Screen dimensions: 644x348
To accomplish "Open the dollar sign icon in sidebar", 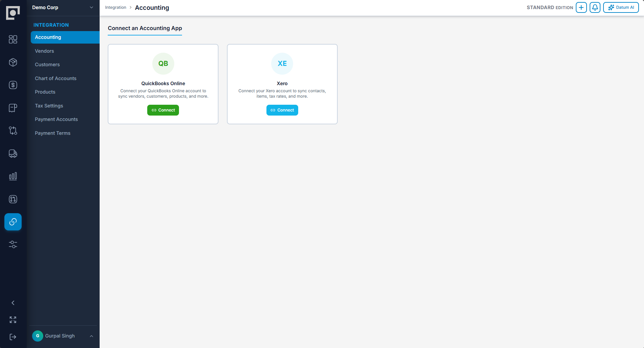I will (x=13, y=85).
